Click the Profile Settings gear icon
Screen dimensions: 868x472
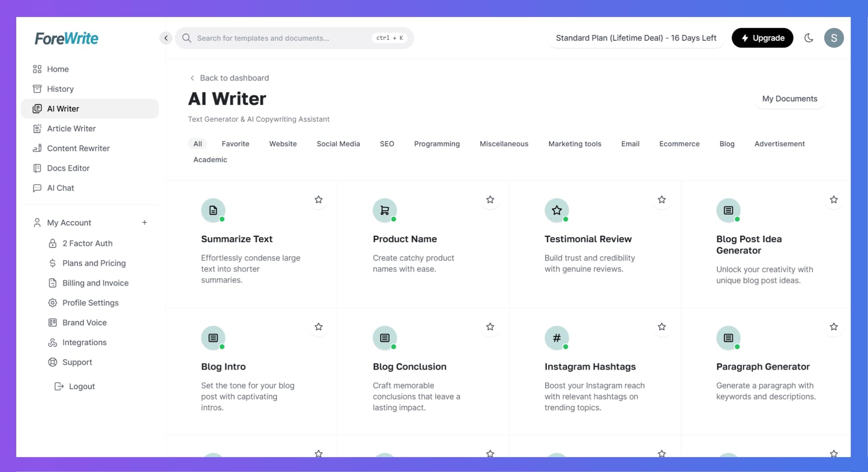(52, 303)
